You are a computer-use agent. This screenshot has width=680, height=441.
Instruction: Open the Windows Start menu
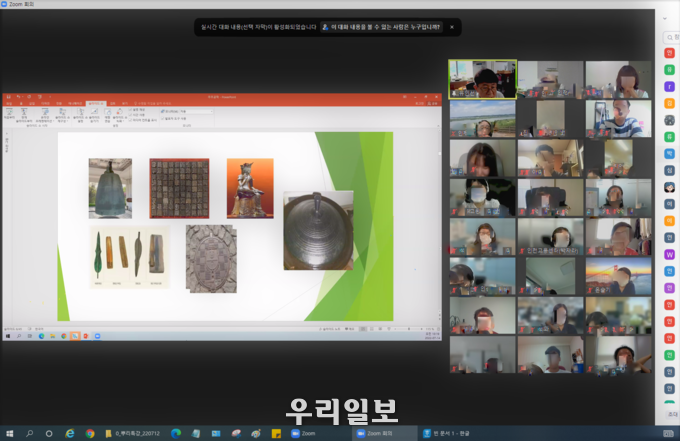9,433
